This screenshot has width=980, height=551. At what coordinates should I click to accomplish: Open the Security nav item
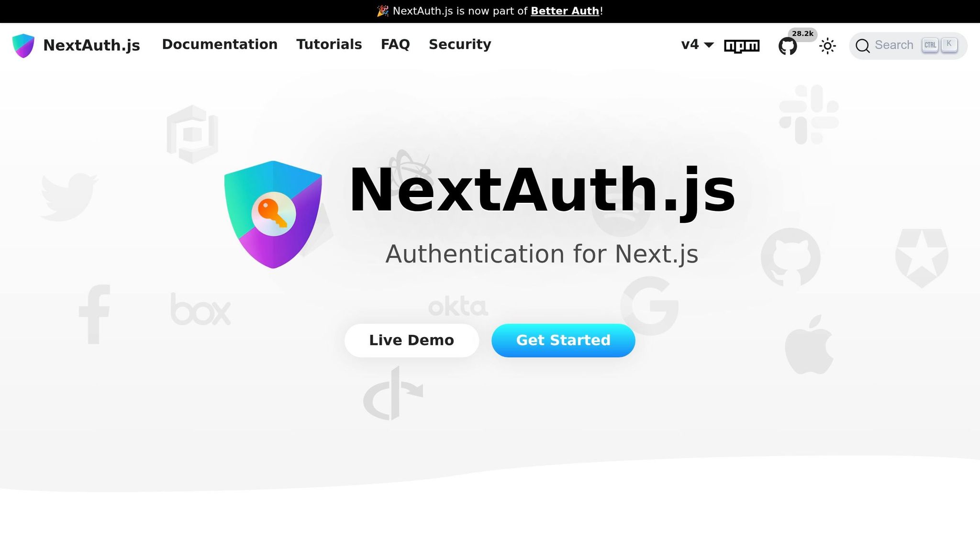tap(460, 44)
